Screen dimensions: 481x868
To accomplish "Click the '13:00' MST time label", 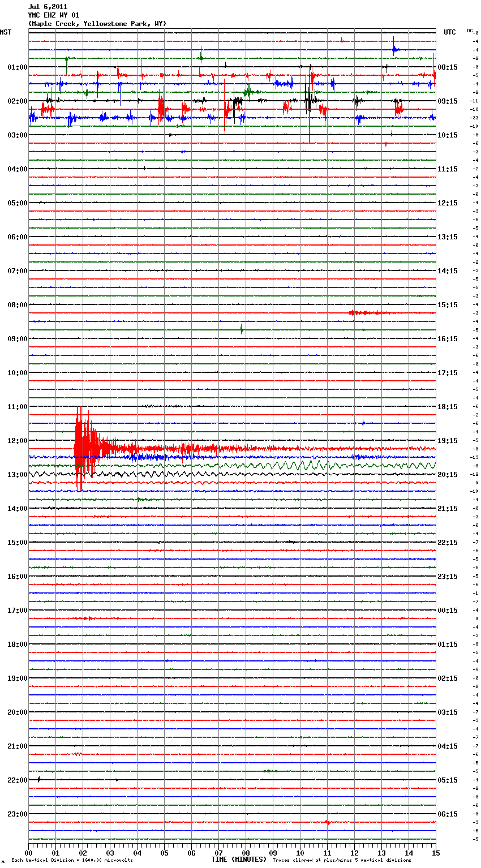I will tap(17, 475).
